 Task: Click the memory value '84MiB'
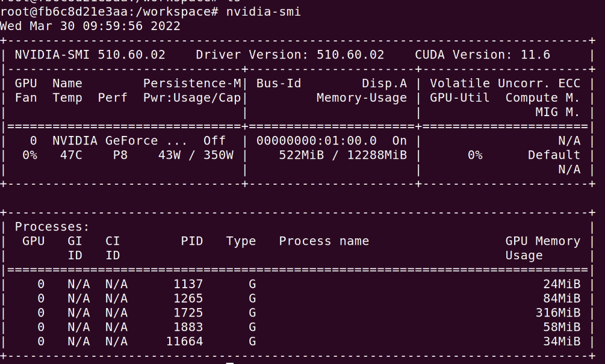tap(562, 298)
